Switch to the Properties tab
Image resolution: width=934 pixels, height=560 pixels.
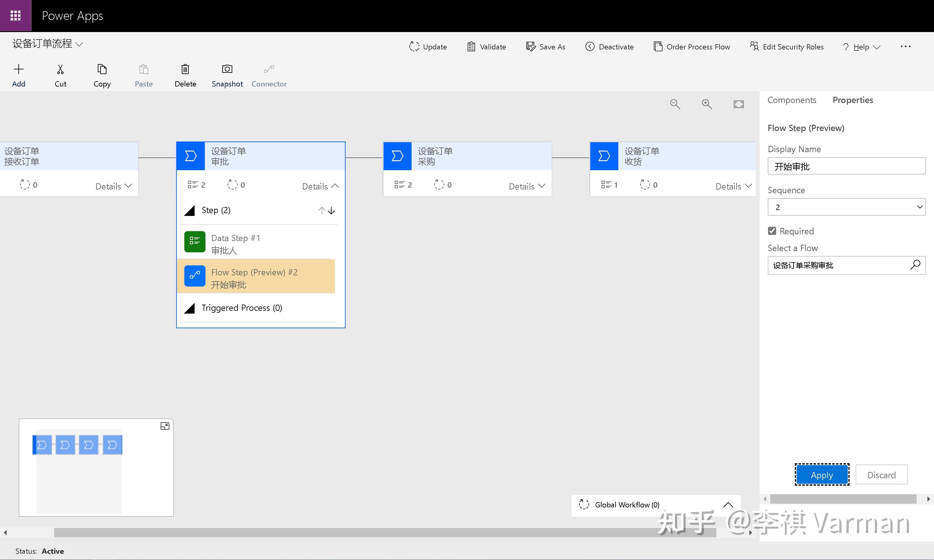point(853,100)
